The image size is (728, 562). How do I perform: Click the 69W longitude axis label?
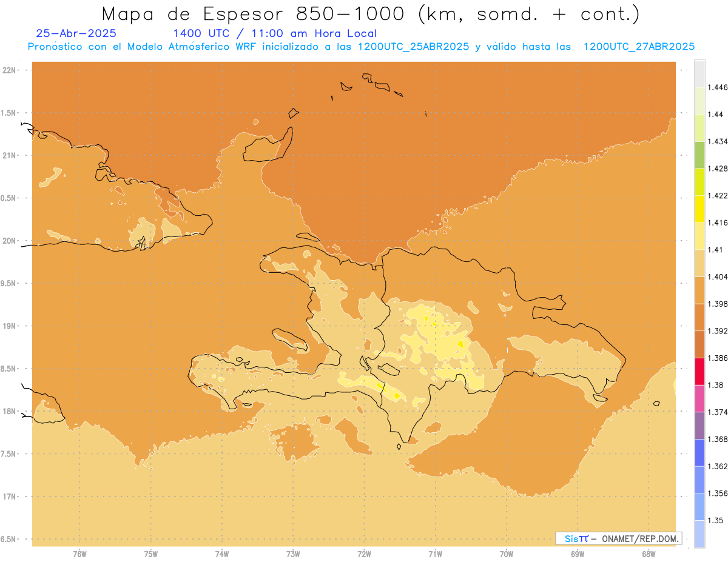point(577,554)
